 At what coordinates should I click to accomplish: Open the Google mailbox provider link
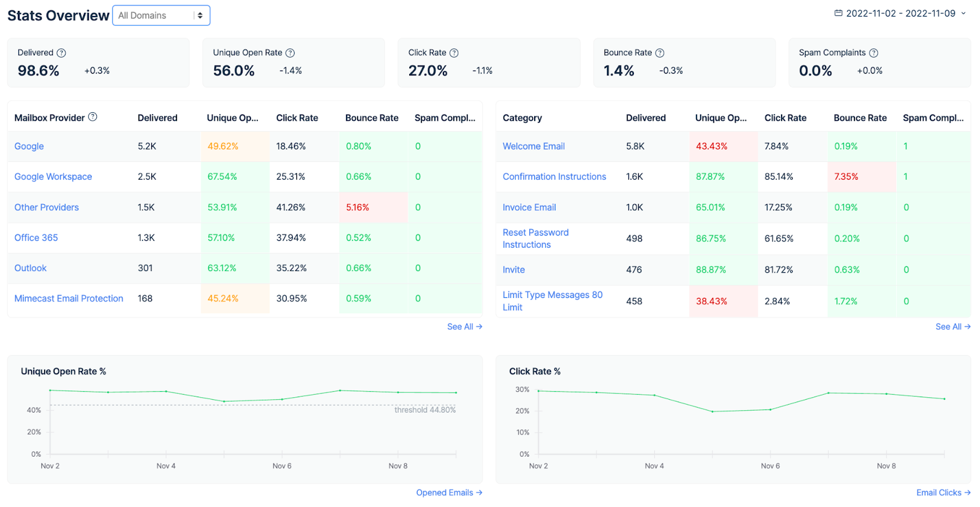[29, 147]
